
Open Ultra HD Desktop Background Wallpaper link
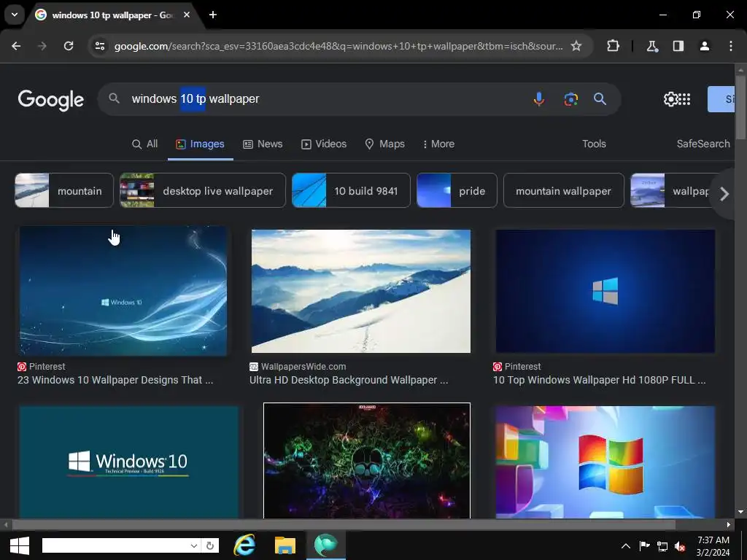pos(349,380)
